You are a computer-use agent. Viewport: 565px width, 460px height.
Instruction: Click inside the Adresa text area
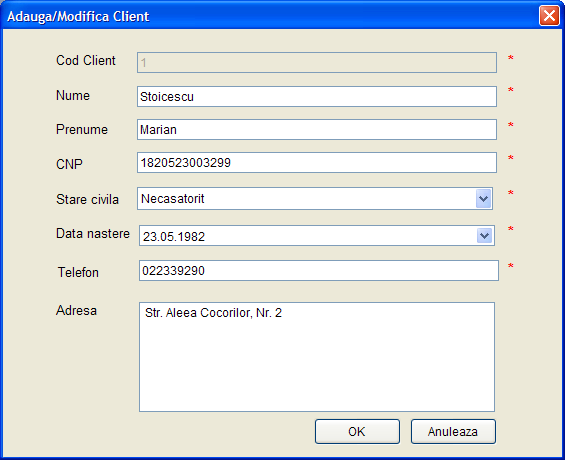tap(317, 357)
